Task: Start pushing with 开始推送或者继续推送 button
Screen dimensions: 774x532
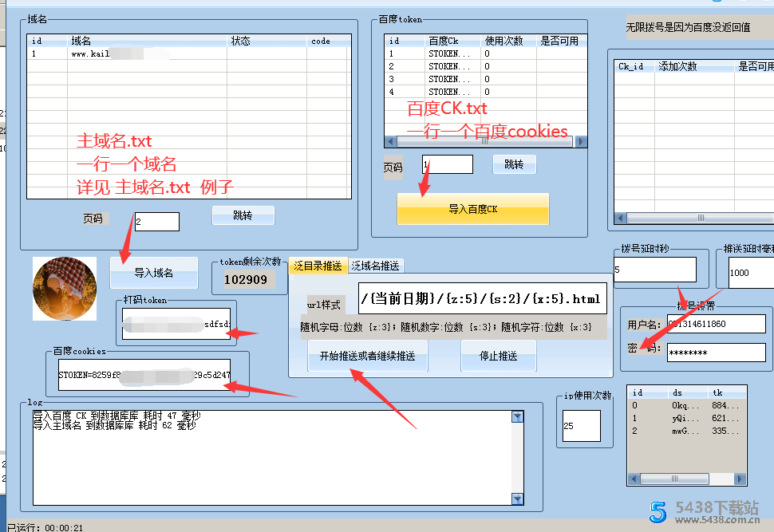Action: point(367,356)
